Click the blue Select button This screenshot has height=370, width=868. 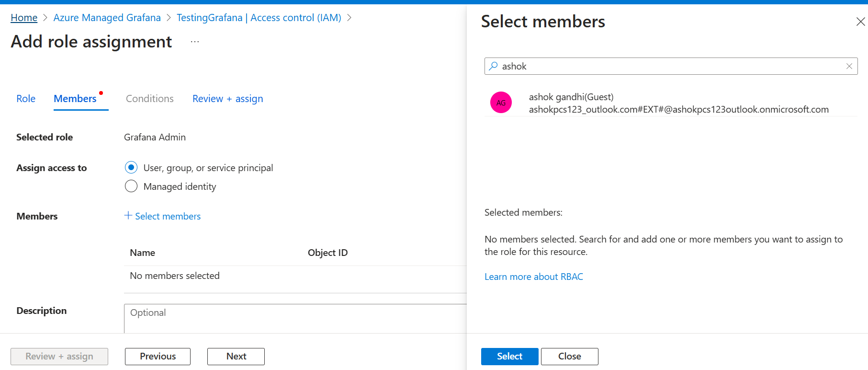tap(509, 357)
